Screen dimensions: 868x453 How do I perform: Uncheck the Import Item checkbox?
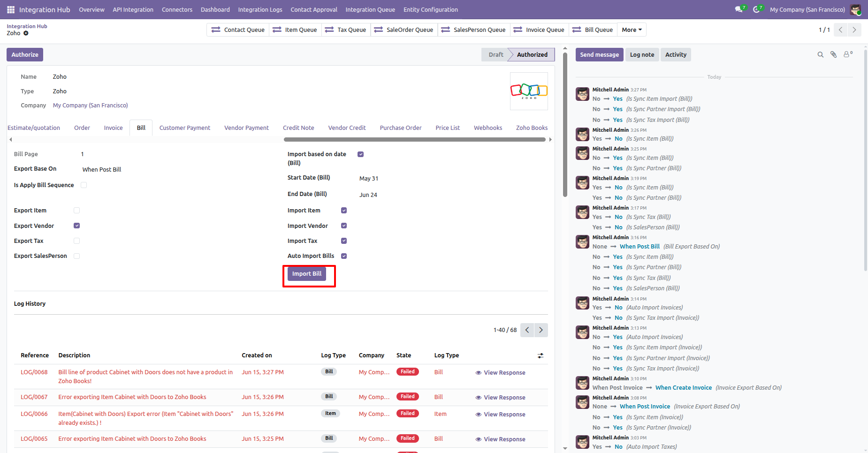tap(344, 211)
